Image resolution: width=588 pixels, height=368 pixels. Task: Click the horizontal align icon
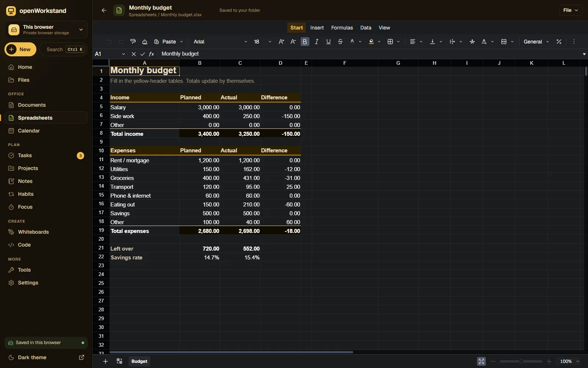click(412, 42)
